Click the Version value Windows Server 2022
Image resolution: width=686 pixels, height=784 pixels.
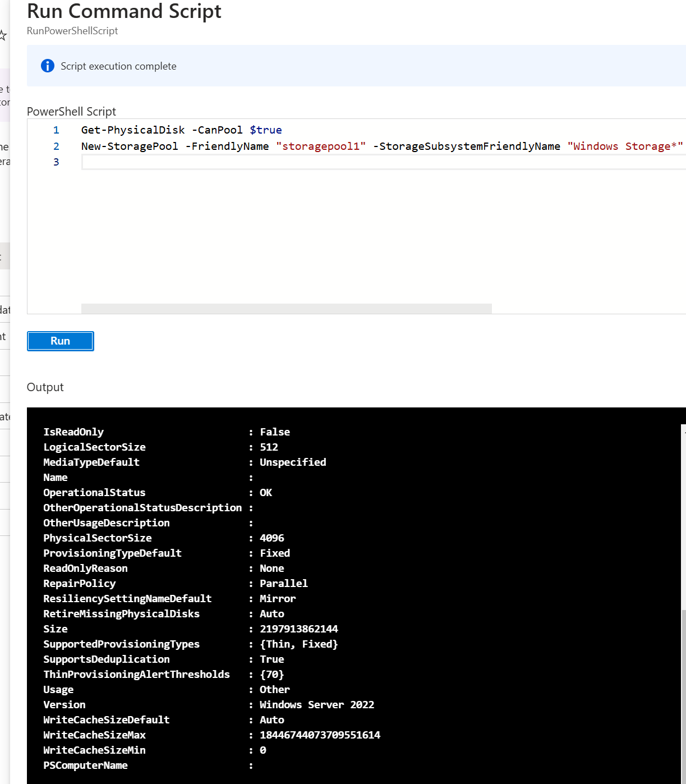[x=317, y=705]
